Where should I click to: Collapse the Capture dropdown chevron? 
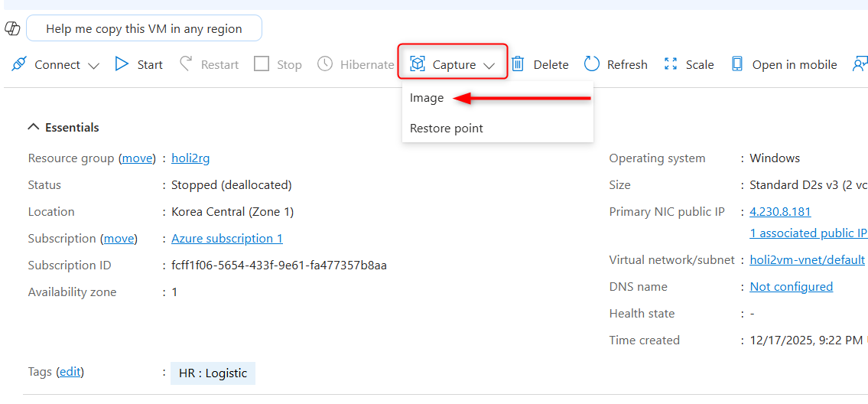[x=489, y=65]
